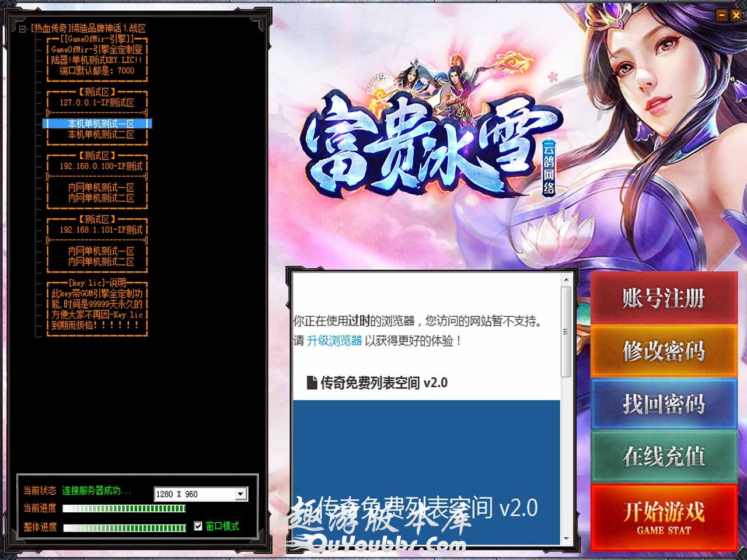
Task: Open 修改密码 to change password
Action: tap(664, 351)
